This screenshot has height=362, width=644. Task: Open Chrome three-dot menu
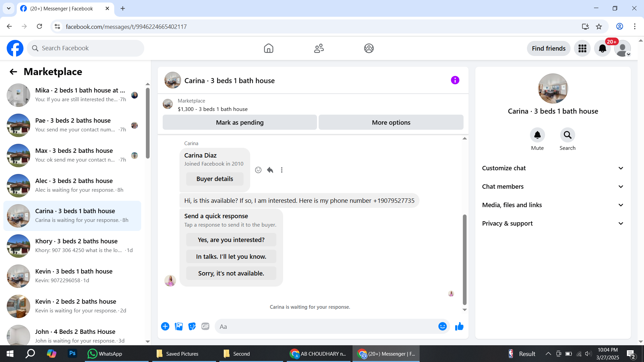point(635,26)
